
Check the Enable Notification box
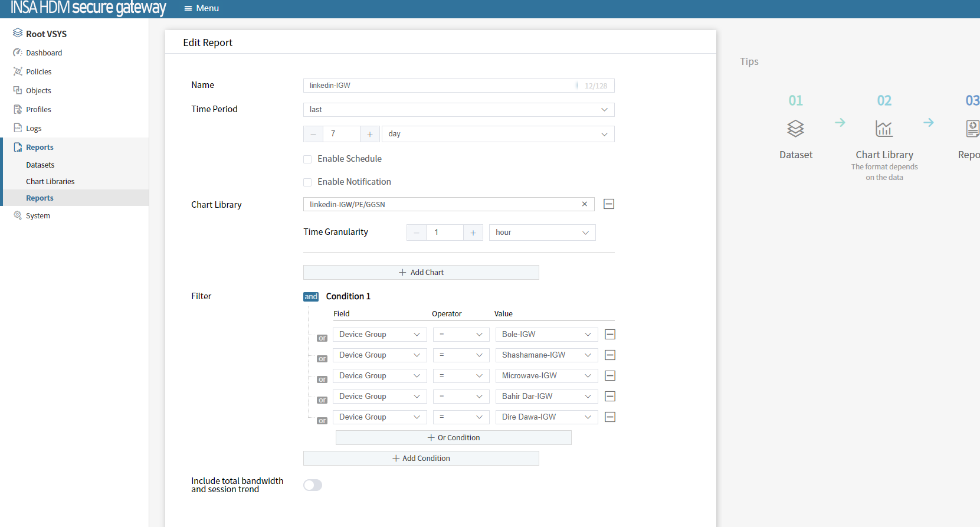coord(307,182)
